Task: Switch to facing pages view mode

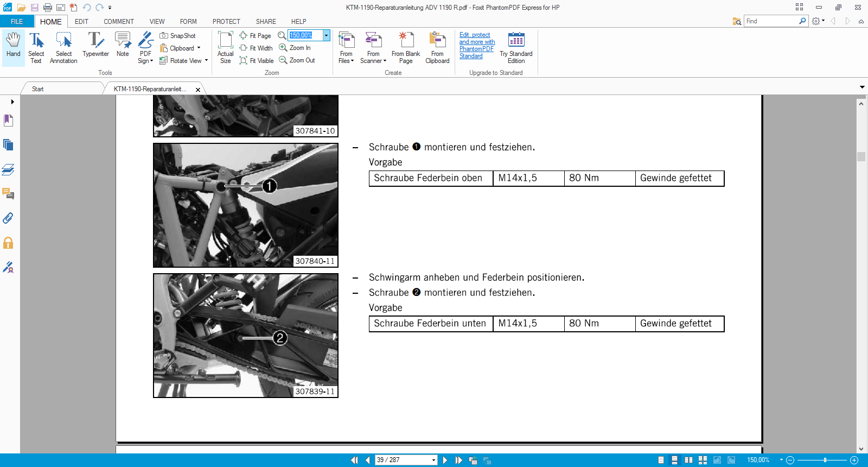Action: click(x=688, y=460)
